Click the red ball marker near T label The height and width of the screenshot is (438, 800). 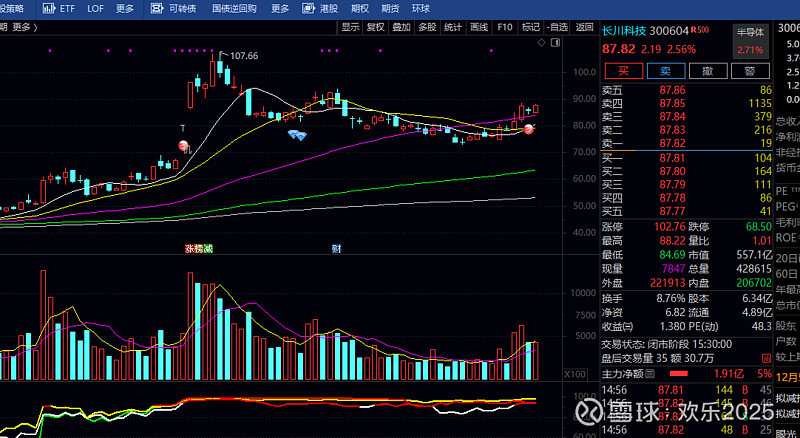pyautogui.click(x=183, y=146)
